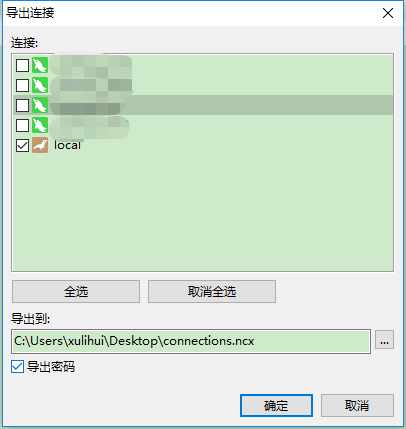The height and width of the screenshot is (429, 406).
Task: Close the 导出连接 dialog window
Action: (x=388, y=13)
